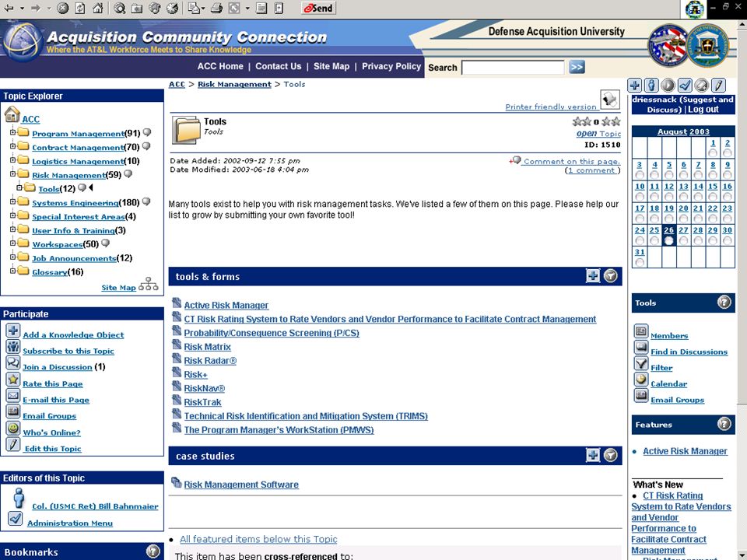Expand the Glossary tree node
The width and height of the screenshot is (747, 560).
pos(13,271)
